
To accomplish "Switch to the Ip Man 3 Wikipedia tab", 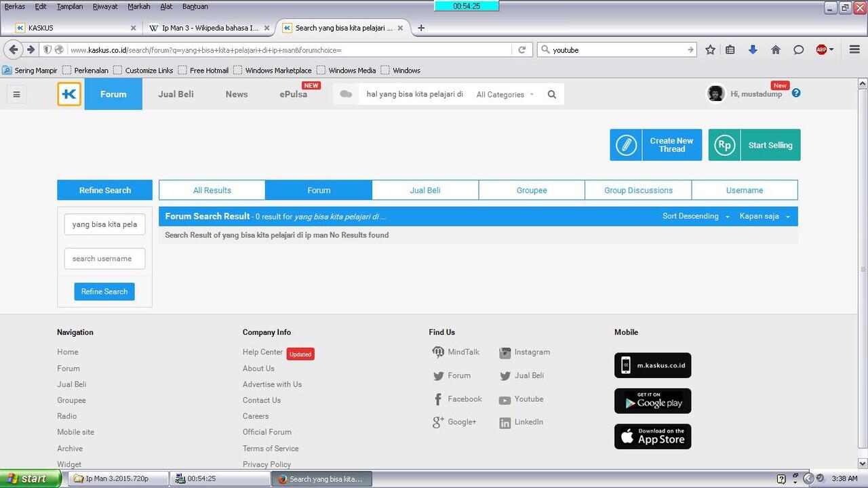I will (x=209, y=28).
